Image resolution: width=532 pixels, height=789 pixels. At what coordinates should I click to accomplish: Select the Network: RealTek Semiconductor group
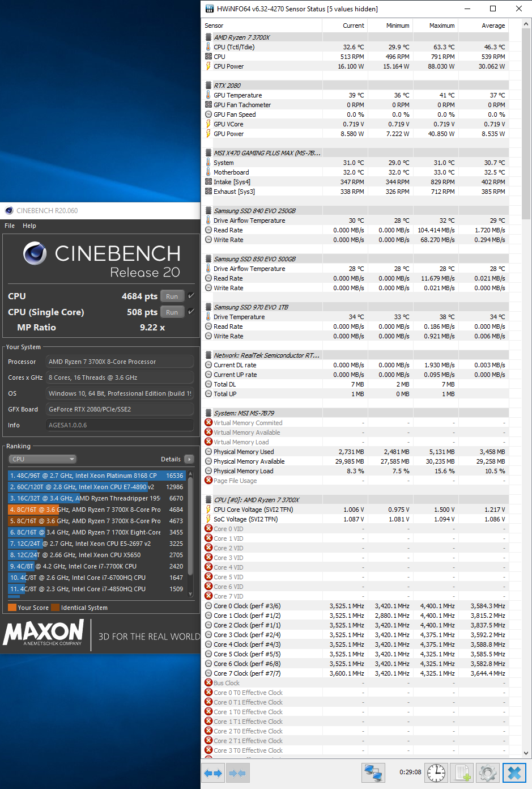[356, 355]
